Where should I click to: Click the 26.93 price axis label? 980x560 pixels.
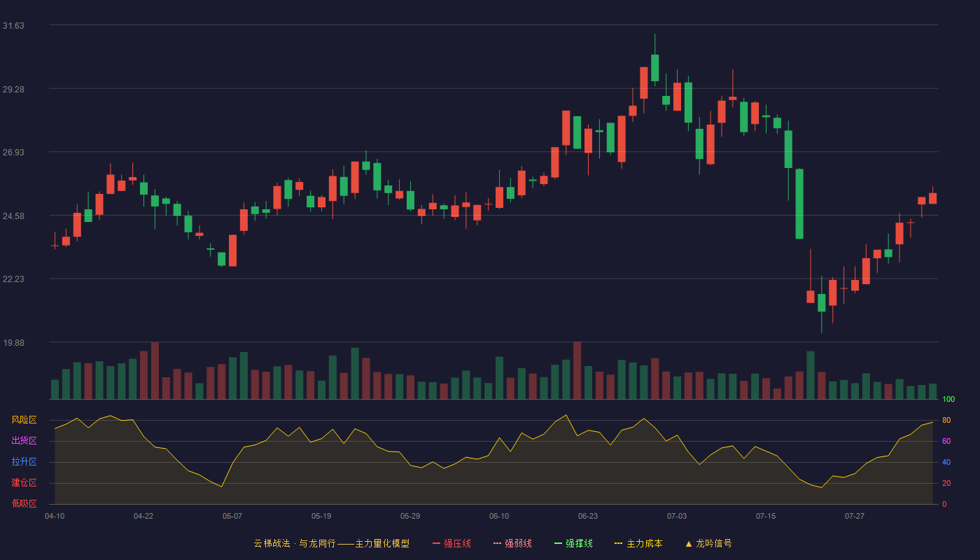[13, 153]
